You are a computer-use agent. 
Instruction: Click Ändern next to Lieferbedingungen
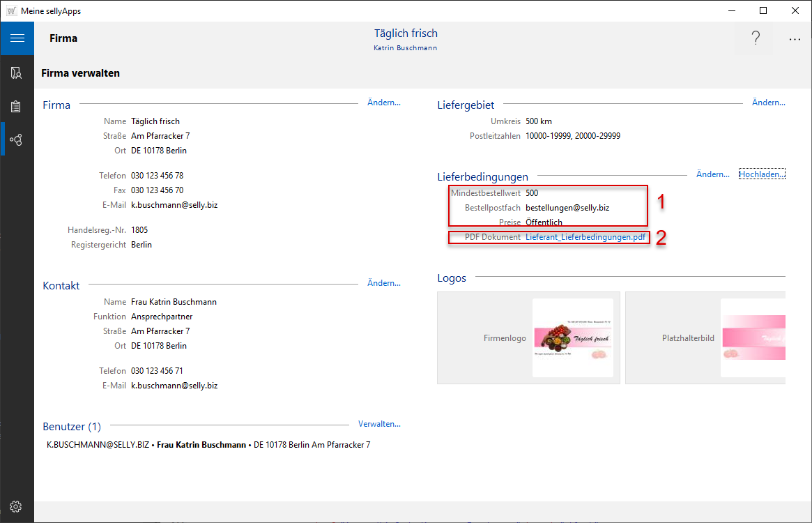pyautogui.click(x=712, y=174)
